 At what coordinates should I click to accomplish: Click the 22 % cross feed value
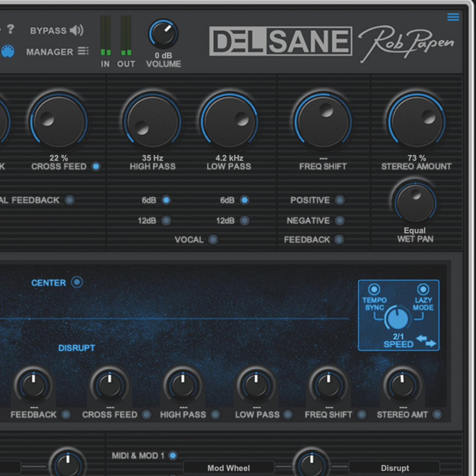[59, 158]
